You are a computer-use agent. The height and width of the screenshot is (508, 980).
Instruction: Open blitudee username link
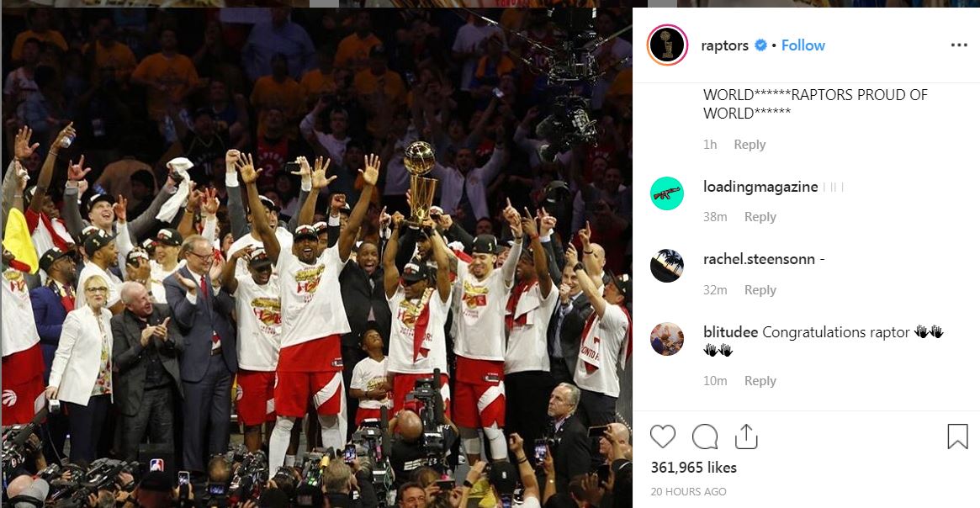731,331
